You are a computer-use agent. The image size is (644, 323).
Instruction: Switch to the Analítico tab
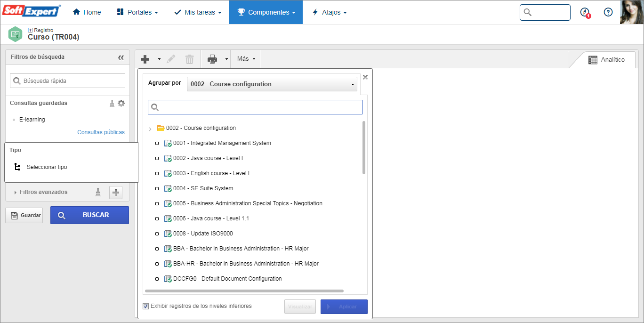click(606, 60)
